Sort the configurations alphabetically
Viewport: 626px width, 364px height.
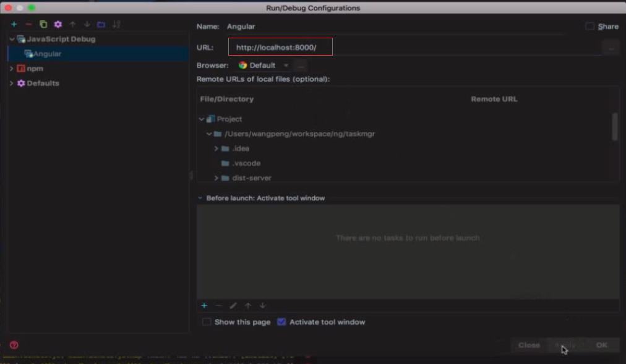(116, 24)
